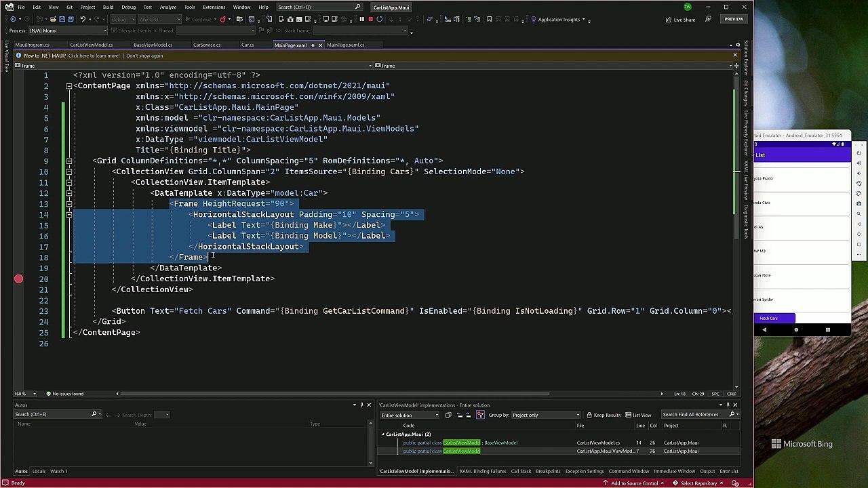Open Android emulator Fetch Cars button
This screenshot has height=488, width=868.
[x=774, y=318]
